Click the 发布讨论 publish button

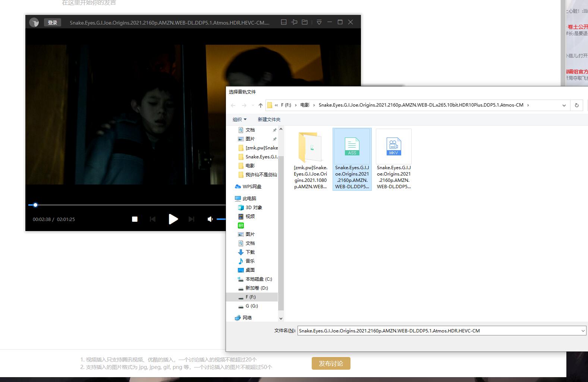[x=331, y=363]
